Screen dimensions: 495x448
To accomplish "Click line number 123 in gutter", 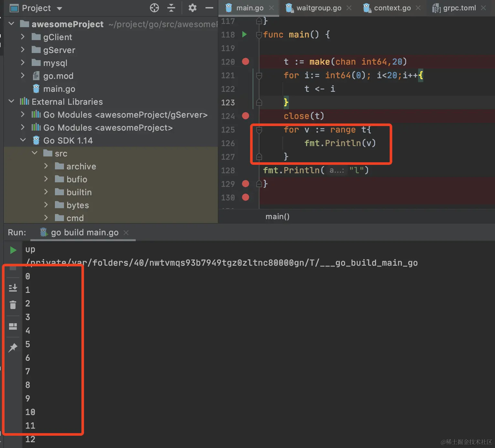I will (x=228, y=102).
